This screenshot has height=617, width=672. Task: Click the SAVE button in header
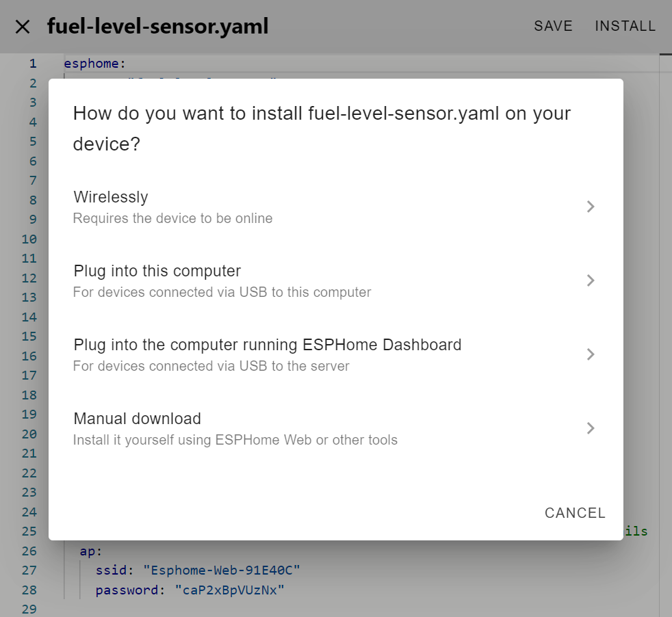(x=553, y=26)
